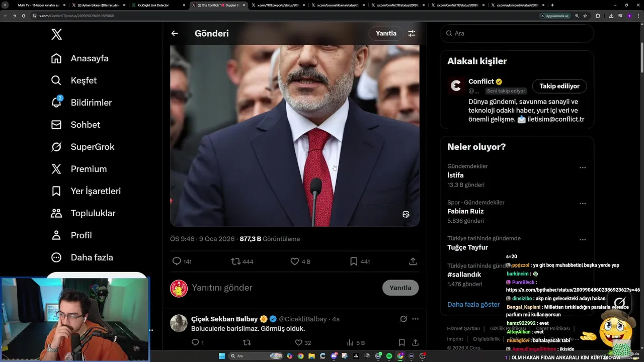Switch to x.com/aykiricomtr tab

point(518,5)
